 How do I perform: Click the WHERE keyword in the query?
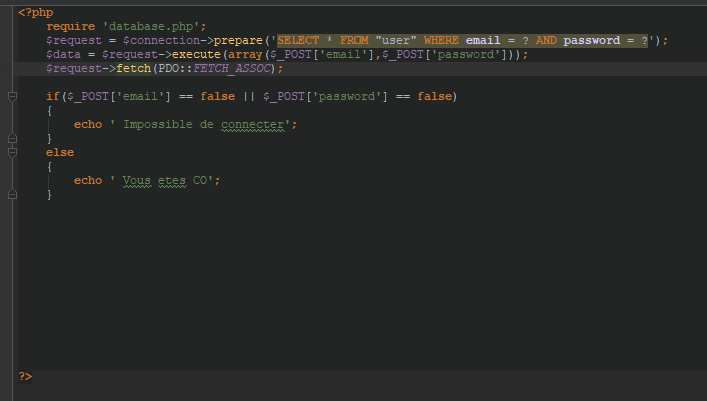coord(441,41)
